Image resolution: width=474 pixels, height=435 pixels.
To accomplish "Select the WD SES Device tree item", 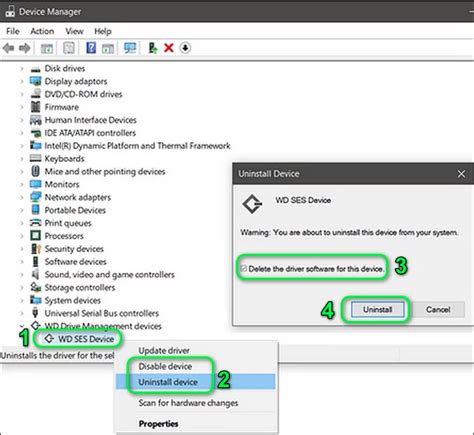I will (x=86, y=339).
